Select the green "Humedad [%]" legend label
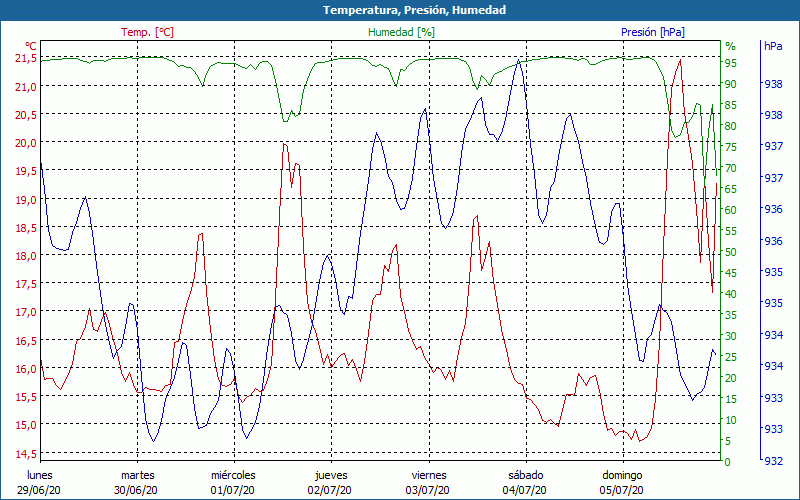 (402, 32)
